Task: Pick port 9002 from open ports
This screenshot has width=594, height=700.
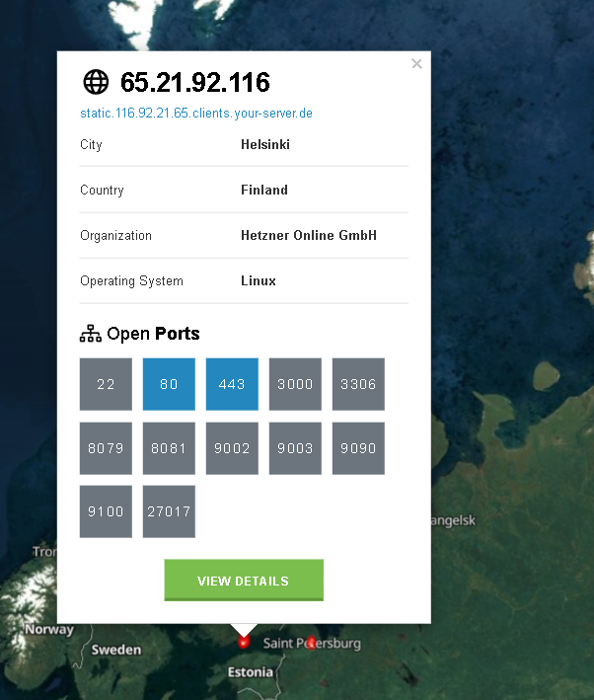Action: coord(232,448)
